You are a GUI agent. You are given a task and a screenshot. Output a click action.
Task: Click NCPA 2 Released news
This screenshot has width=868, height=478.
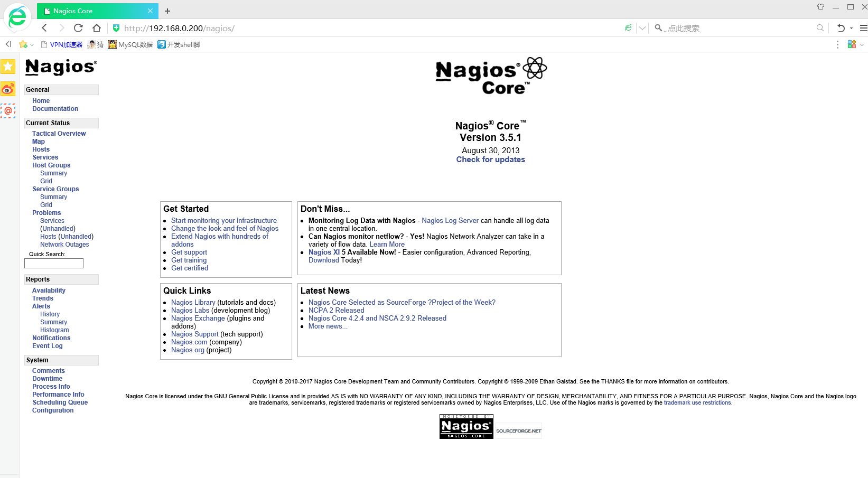pos(336,311)
